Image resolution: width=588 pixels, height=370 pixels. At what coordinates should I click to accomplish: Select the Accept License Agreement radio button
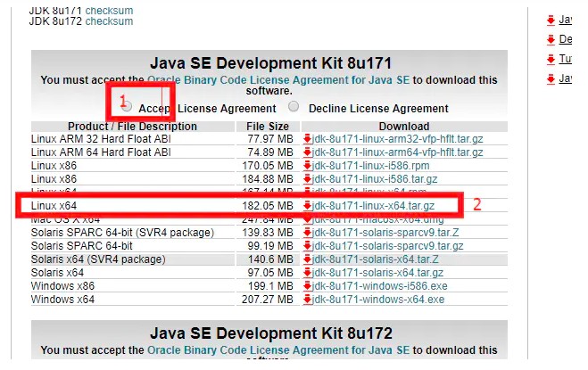(x=127, y=106)
